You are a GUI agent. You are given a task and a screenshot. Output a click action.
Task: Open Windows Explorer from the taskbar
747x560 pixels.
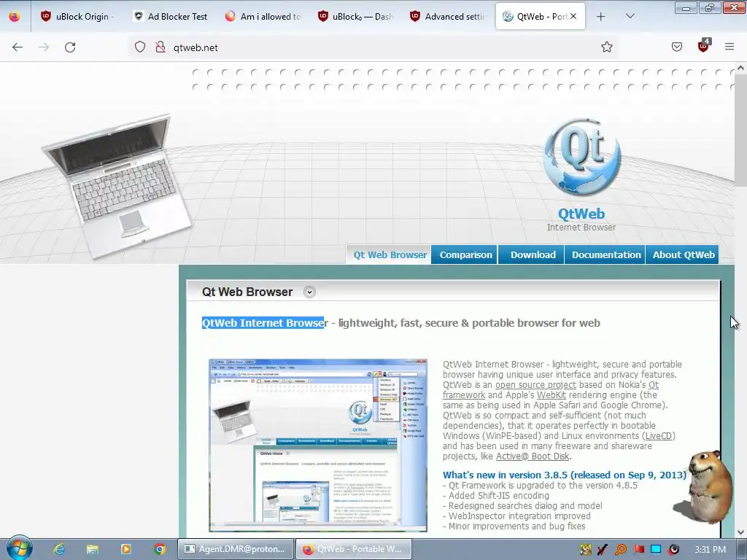[93, 549]
